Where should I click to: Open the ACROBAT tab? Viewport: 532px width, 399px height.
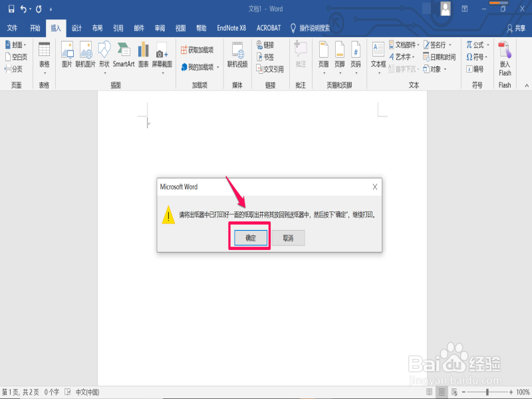click(269, 28)
